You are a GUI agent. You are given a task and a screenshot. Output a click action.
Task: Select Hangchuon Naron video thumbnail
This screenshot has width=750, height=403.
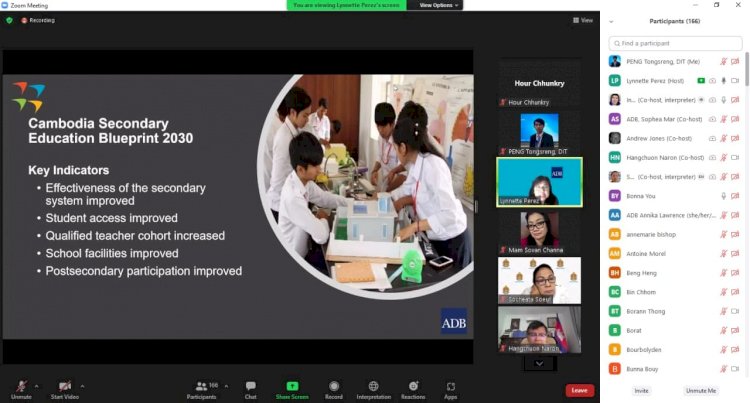539,330
